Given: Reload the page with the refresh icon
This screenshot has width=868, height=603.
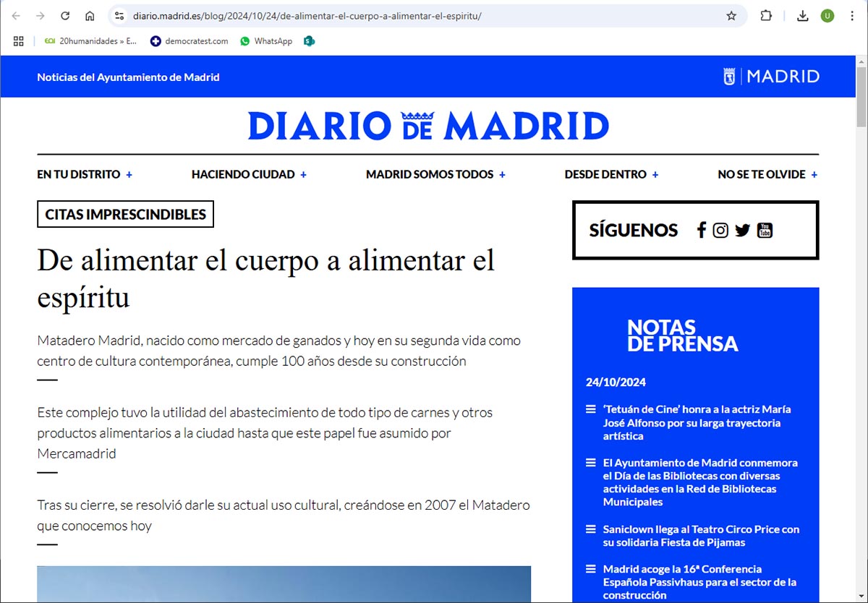Looking at the screenshot, I should click(x=65, y=16).
